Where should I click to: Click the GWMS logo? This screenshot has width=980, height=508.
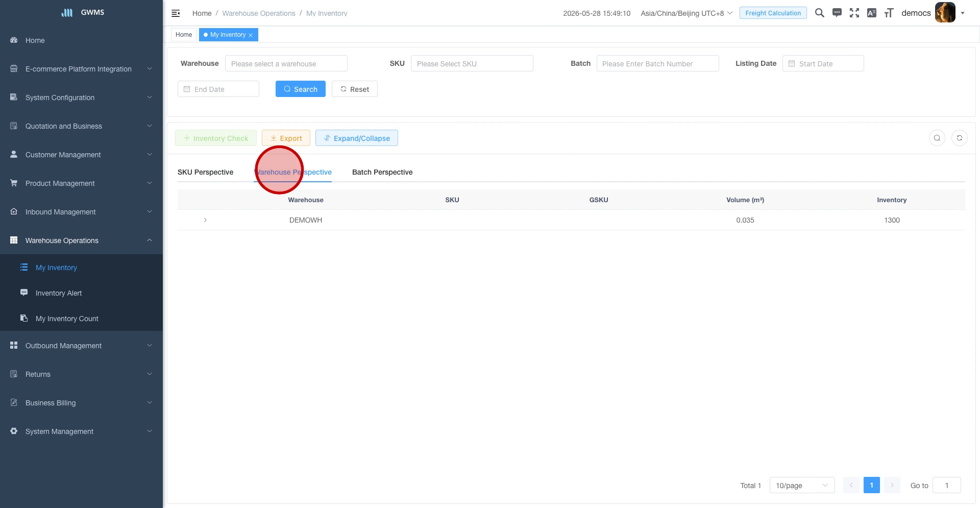(x=82, y=12)
